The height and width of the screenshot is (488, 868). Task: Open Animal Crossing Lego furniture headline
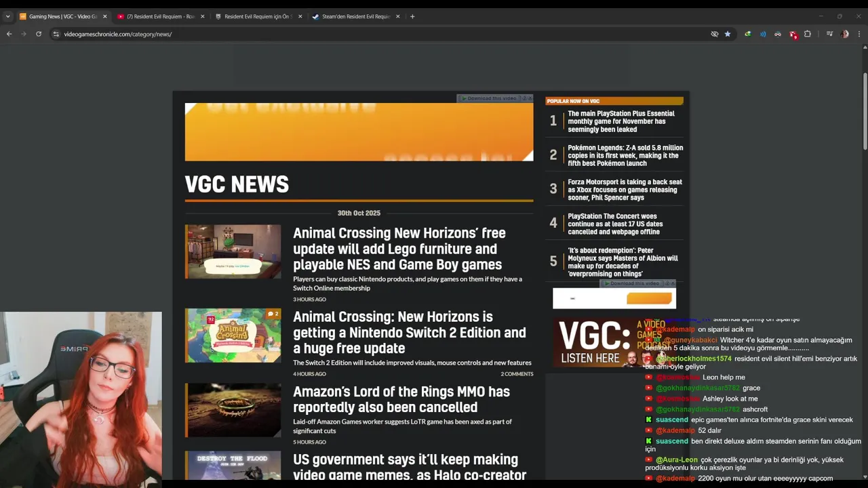tap(399, 249)
